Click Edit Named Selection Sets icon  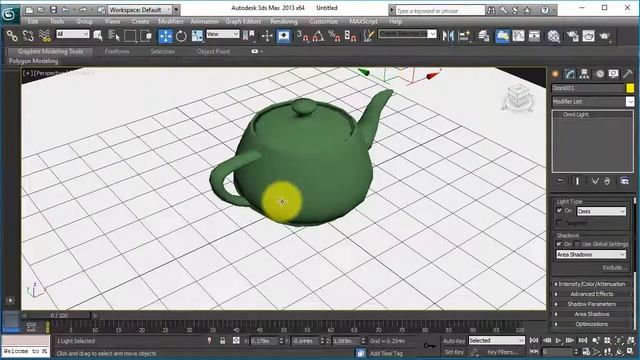pyautogui.click(x=369, y=36)
